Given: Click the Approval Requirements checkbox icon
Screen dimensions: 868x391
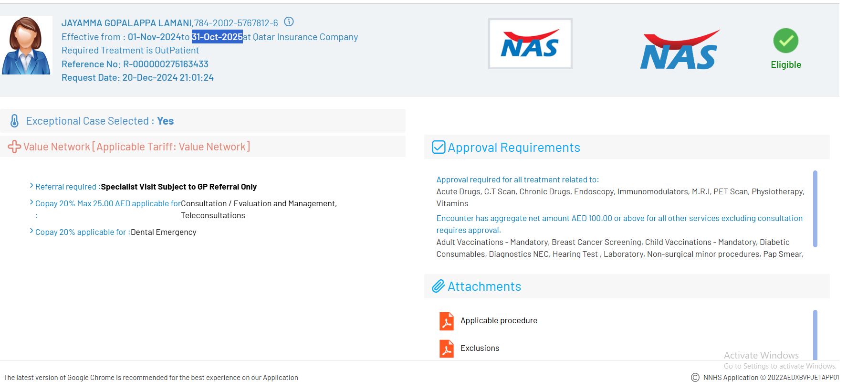Looking at the screenshot, I should pyautogui.click(x=438, y=148).
